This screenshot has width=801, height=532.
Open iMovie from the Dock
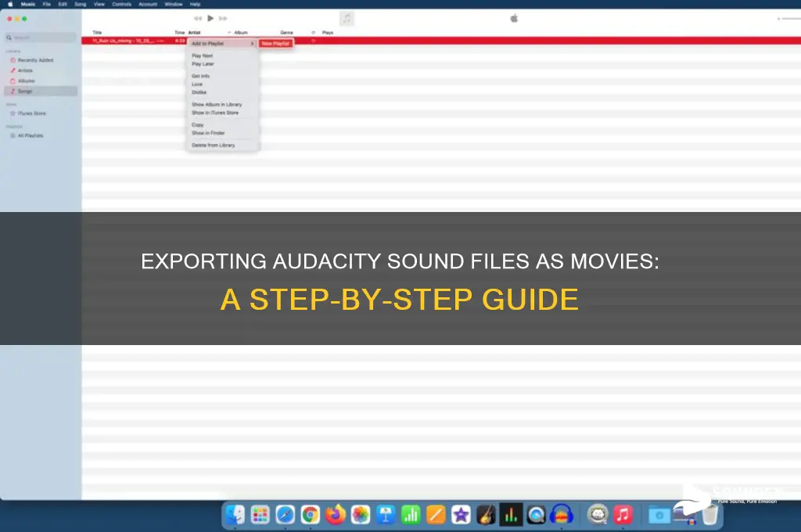[461, 515]
